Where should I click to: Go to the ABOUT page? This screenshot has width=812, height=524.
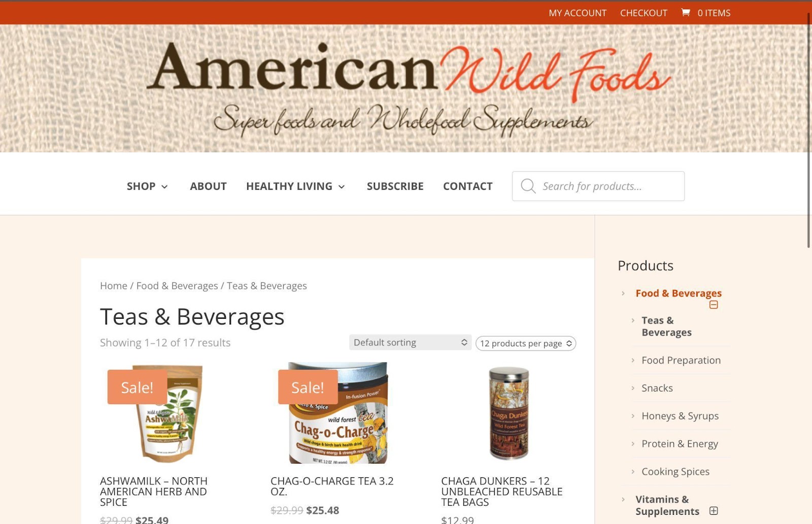[x=208, y=186]
